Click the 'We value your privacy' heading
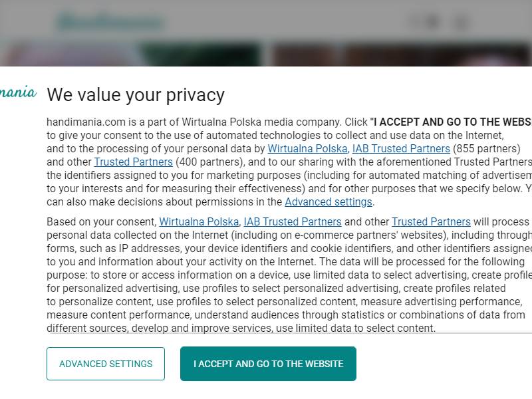Viewport: 532px width, 399px height. 136,94
